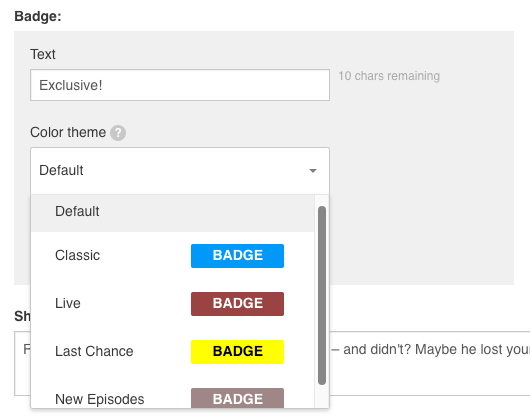Choose the Classic theme option

coord(173,255)
